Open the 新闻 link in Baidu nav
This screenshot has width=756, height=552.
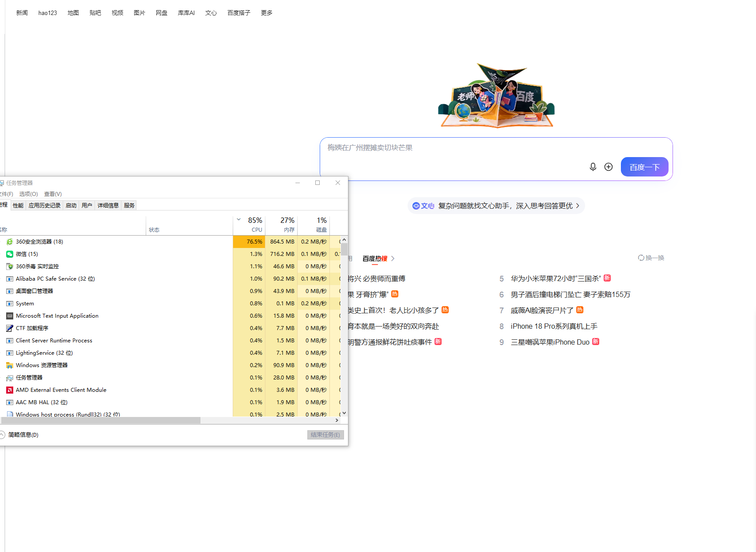coord(22,13)
